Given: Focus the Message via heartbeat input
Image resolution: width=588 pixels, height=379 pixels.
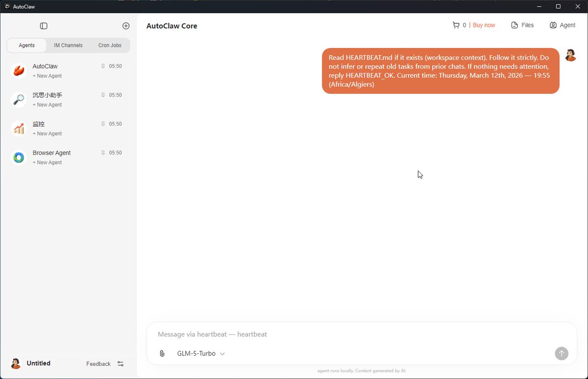Looking at the screenshot, I should coord(362,334).
